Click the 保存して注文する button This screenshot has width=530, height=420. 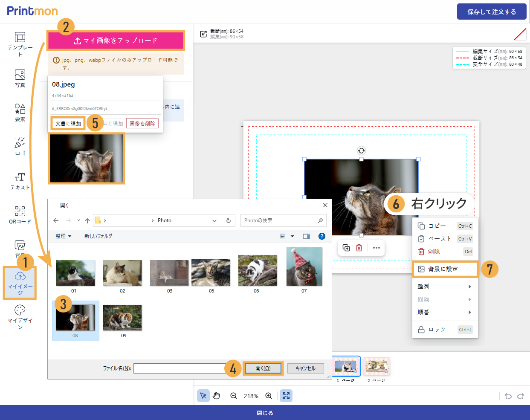(x=491, y=12)
